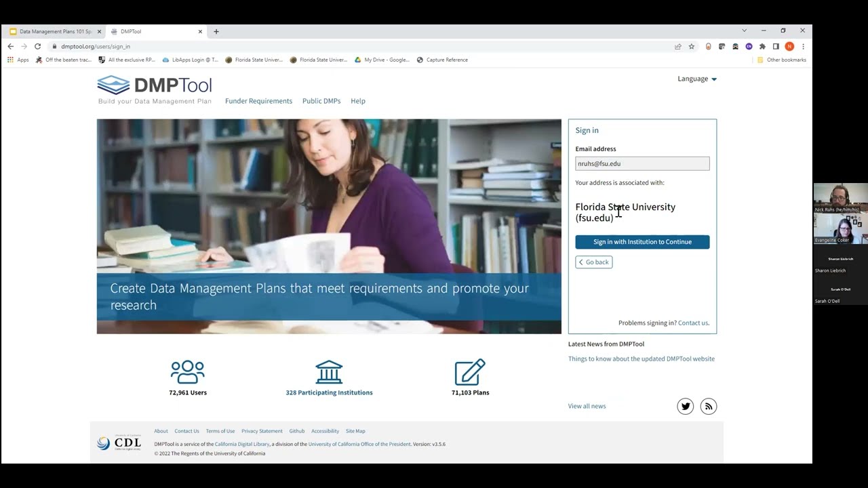The width and height of the screenshot is (868, 488).
Task: Open University of California Office of the President link
Action: coord(359,444)
